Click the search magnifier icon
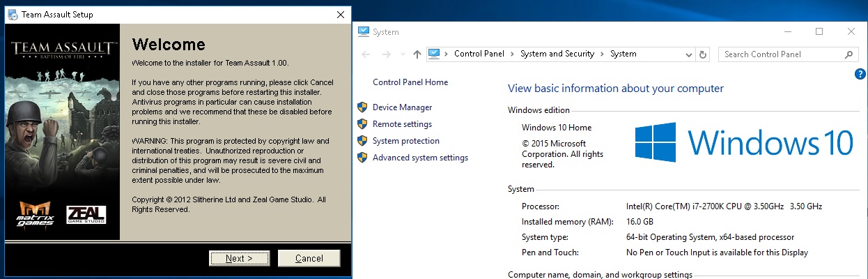 848,54
